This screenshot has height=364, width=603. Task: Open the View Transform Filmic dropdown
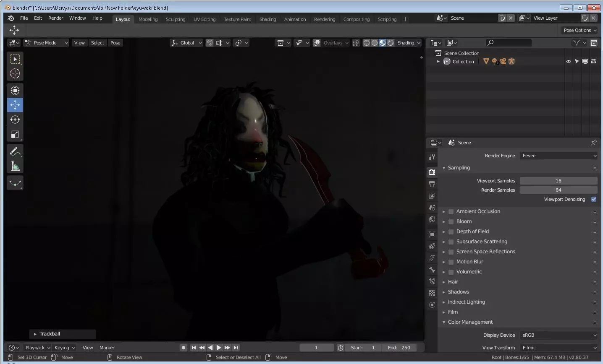(x=558, y=348)
